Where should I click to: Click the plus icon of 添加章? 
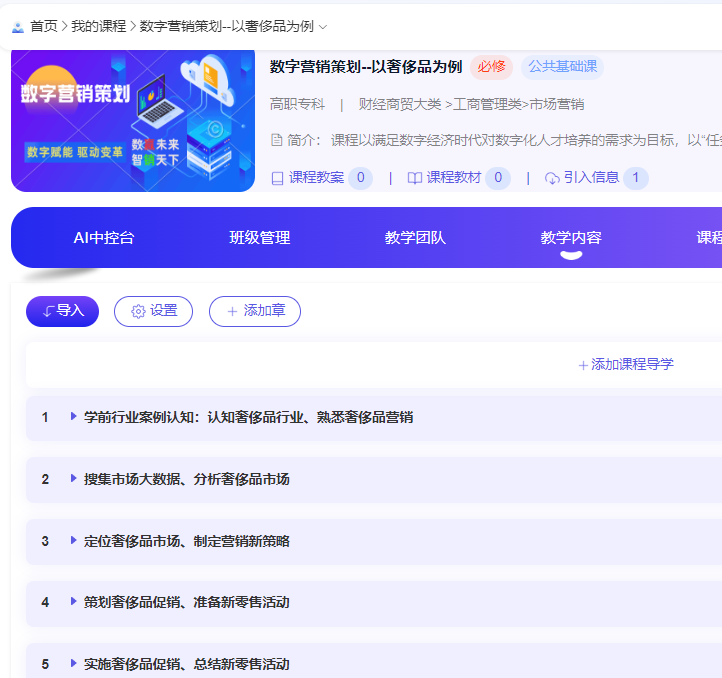(233, 312)
